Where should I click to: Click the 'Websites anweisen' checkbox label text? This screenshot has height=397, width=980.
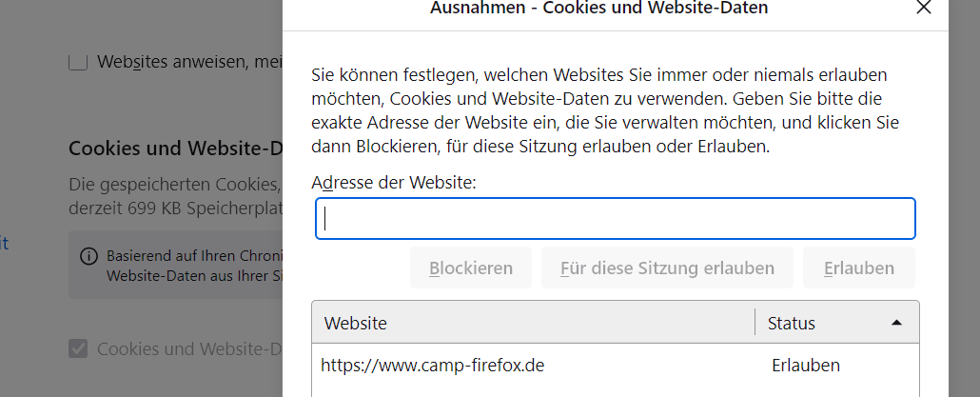[x=190, y=62]
